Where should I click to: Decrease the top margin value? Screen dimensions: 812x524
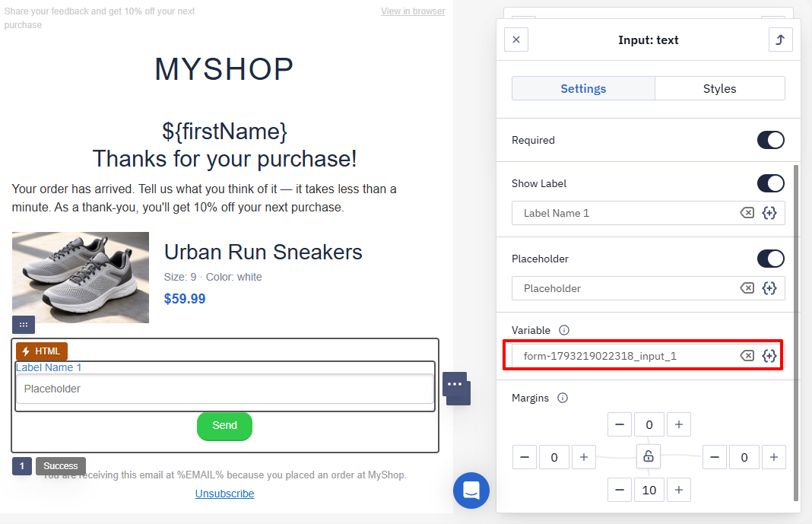pos(620,424)
